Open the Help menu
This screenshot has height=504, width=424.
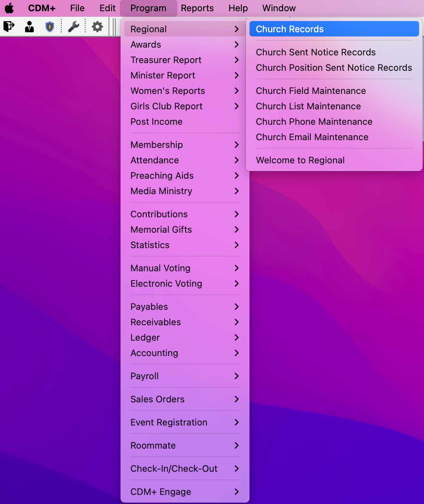(238, 8)
